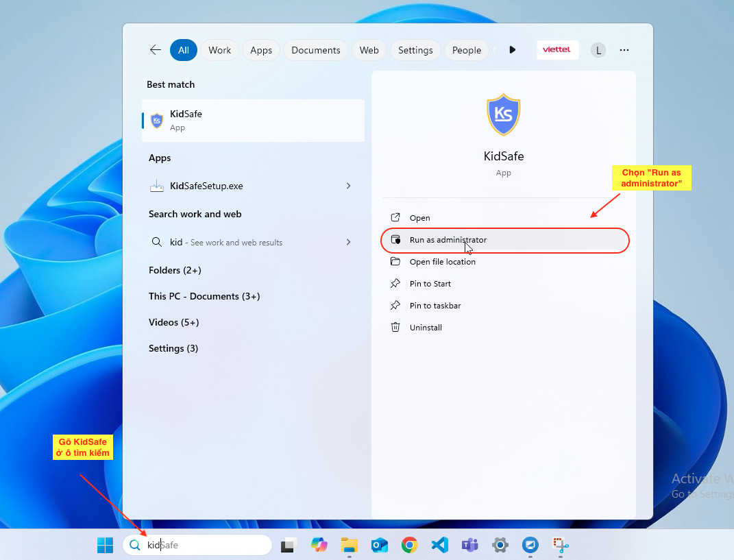Select the Settings filter tab

(x=415, y=50)
